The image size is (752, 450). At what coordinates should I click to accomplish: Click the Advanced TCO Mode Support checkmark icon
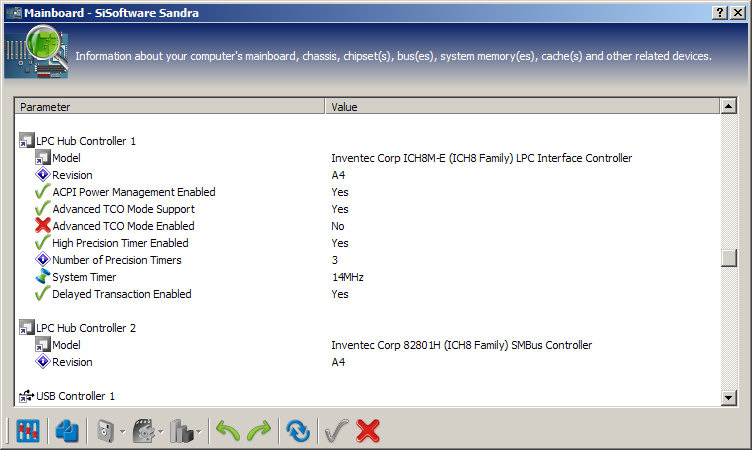pyautogui.click(x=43, y=209)
